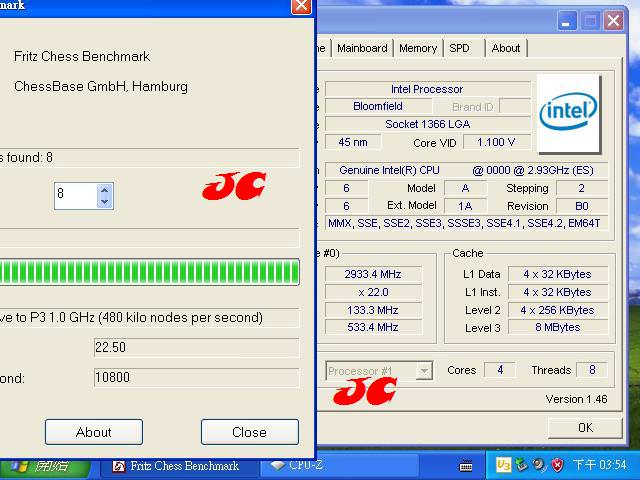Decrease processor count with down arrow
The height and width of the screenshot is (480, 640).
coord(104,202)
